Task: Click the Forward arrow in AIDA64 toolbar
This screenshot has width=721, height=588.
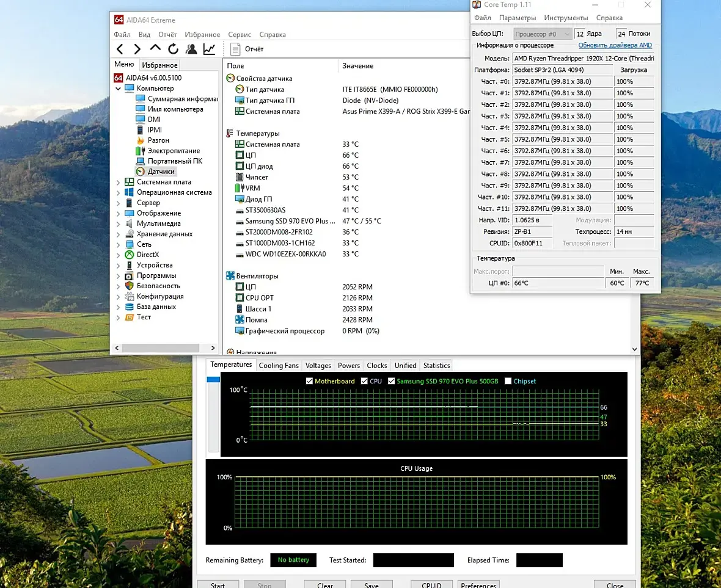Action: (x=137, y=49)
